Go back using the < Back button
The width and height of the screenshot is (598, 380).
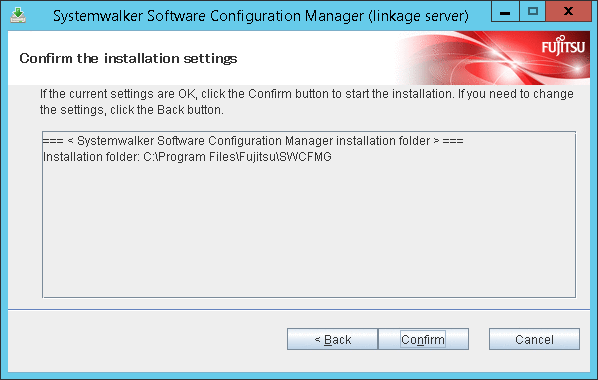coord(333,339)
